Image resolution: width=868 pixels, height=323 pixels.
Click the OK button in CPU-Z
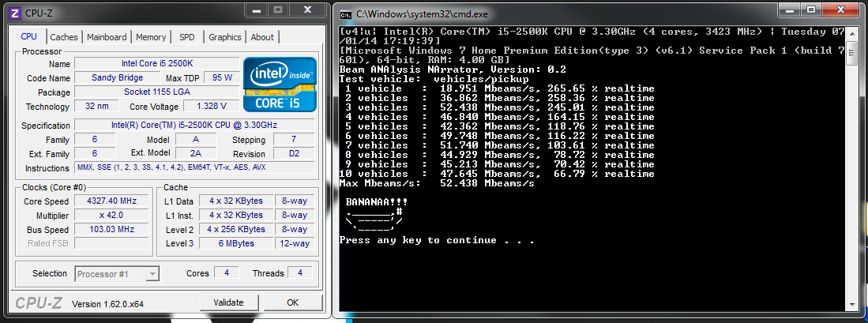(x=293, y=302)
